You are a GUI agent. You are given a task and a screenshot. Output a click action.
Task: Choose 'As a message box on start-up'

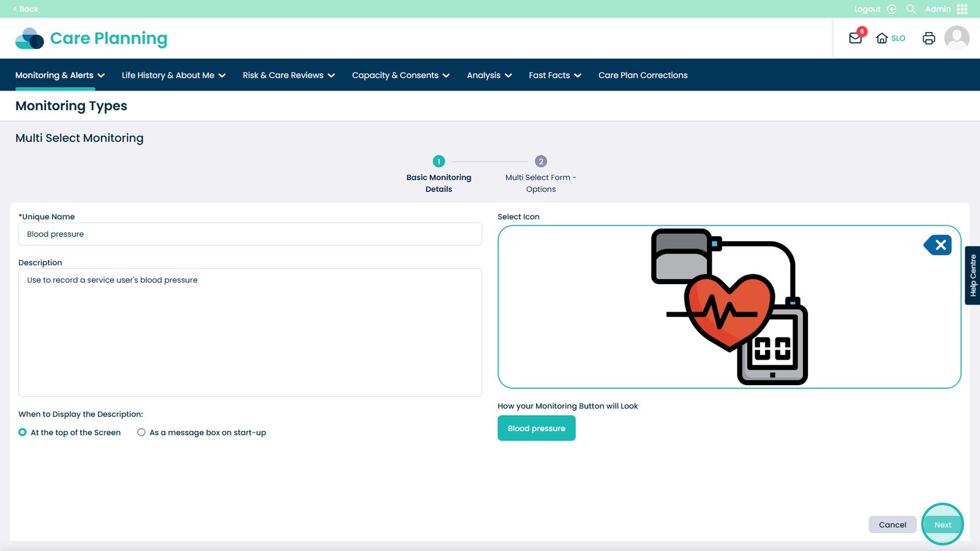click(x=141, y=432)
